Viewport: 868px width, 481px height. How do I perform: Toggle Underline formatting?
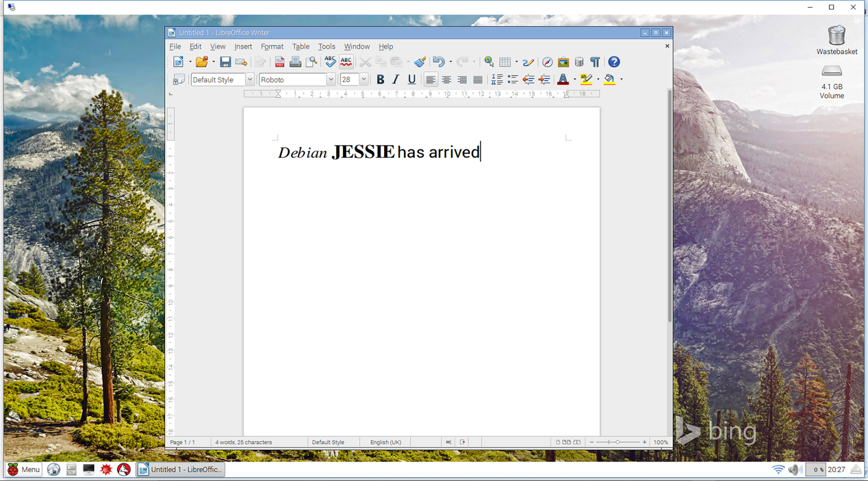coord(412,79)
